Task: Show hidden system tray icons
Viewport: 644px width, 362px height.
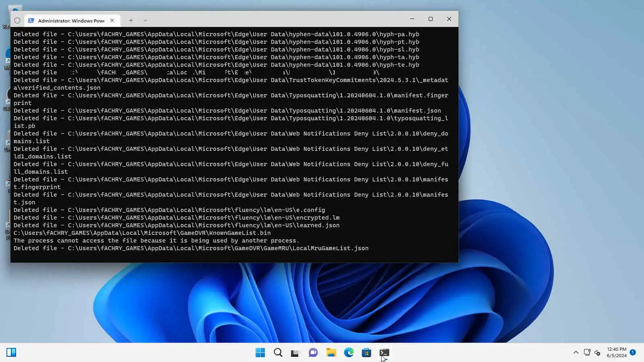Action: pos(576,353)
